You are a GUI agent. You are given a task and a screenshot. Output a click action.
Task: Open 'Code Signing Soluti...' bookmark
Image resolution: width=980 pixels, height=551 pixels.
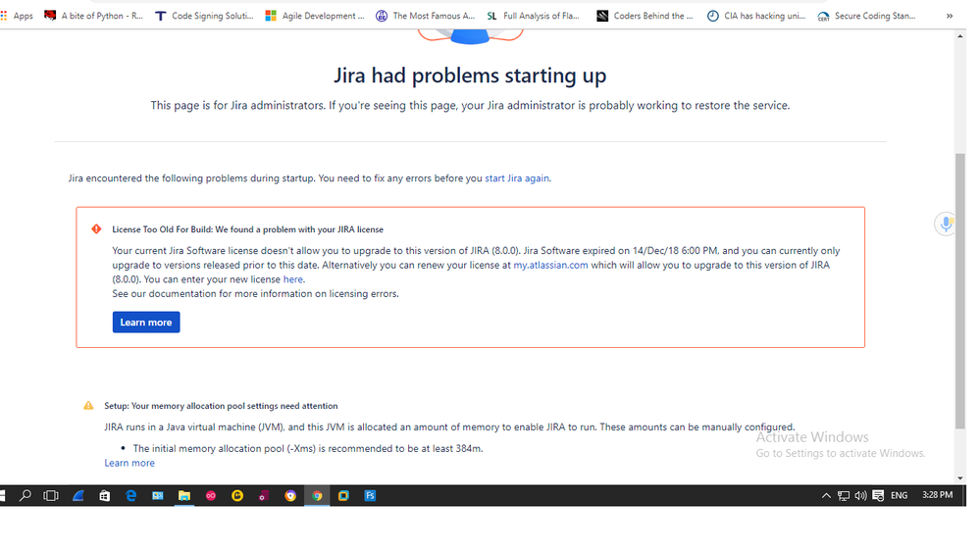pyautogui.click(x=204, y=16)
